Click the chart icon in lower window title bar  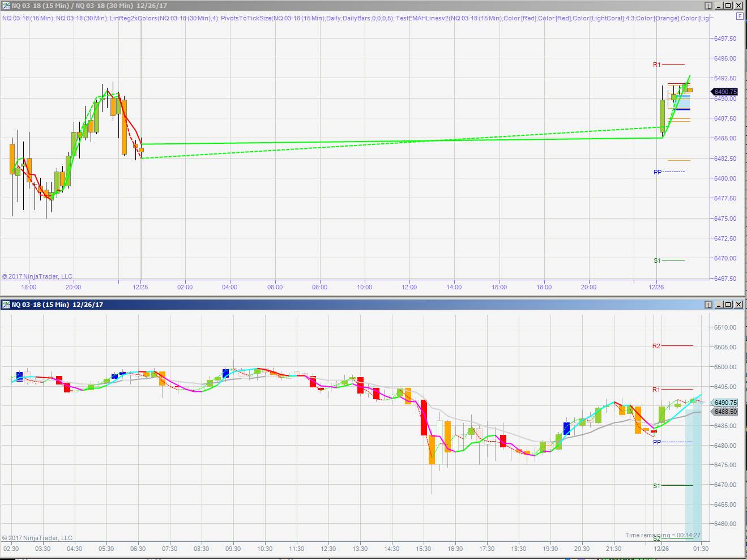coord(6,305)
